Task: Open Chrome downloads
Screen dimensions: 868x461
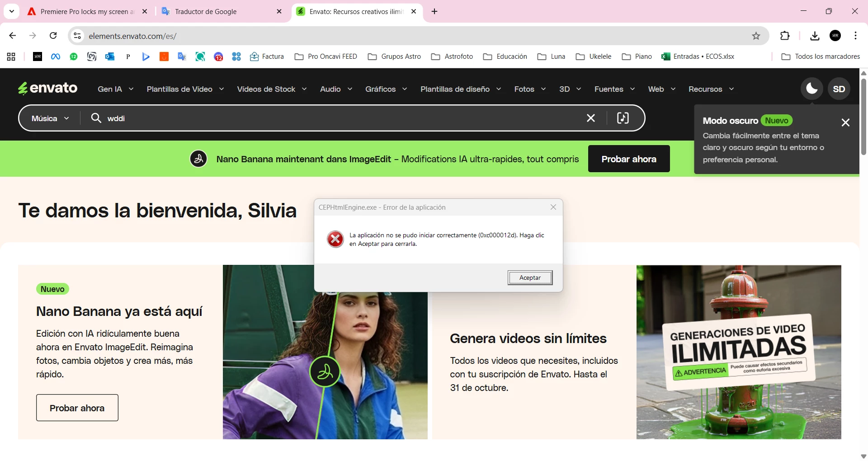Action: point(815,36)
